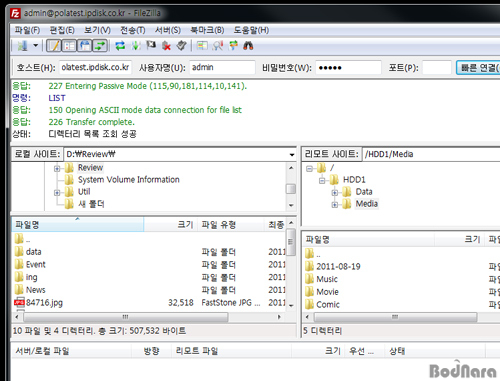
Task: Sort local files by 크기 column
Action: click(x=171, y=225)
